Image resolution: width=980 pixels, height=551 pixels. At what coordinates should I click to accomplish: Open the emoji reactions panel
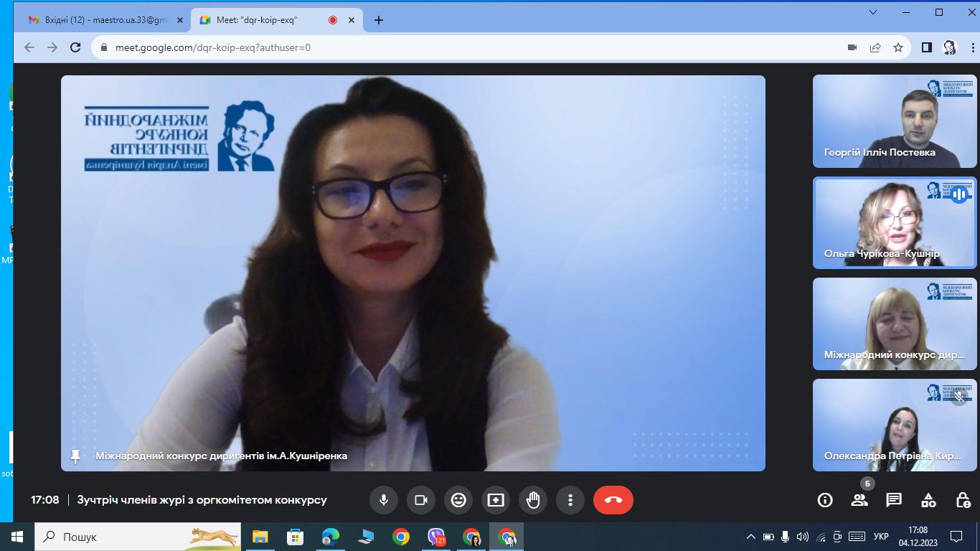[458, 500]
